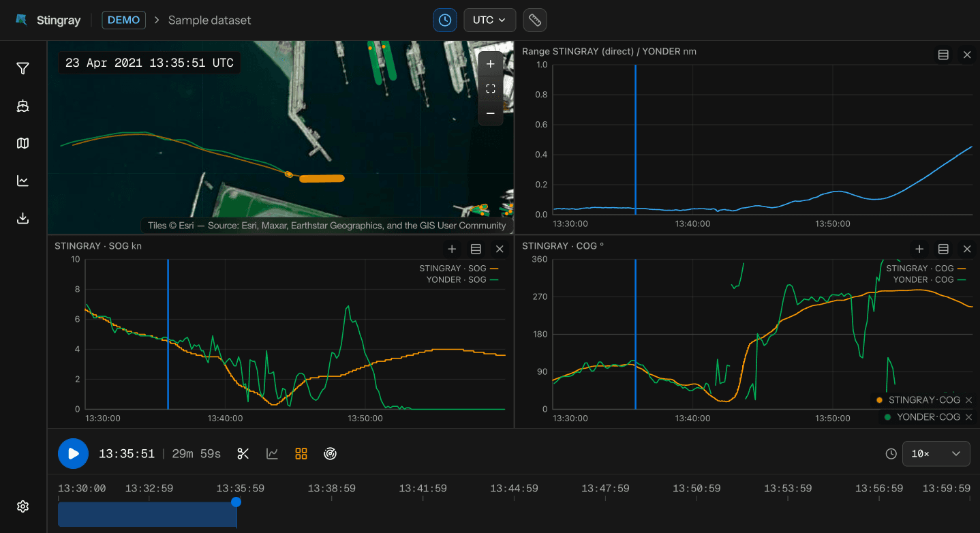This screenshot has width=980, height=533.
Task: Close the Range STINGRAY / YONDER chart
Action: [967, 55]
